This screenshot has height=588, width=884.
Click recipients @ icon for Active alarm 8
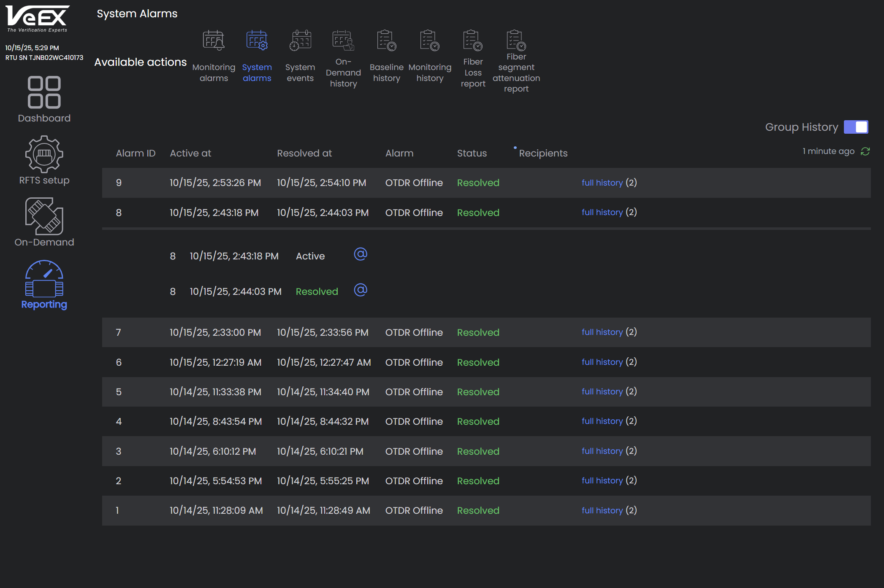[x=361, y=254]
